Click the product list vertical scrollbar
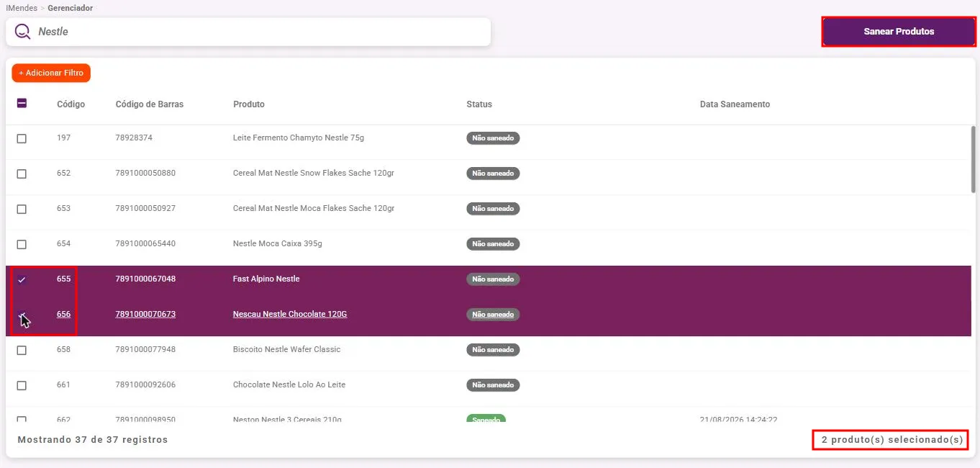The height and width of the screenshot is (468, 980). tap(973, 160)
